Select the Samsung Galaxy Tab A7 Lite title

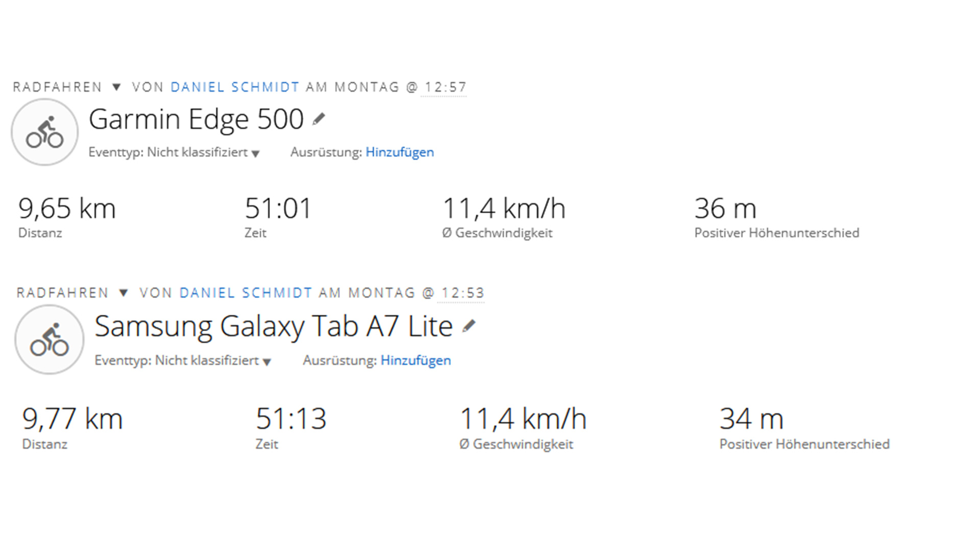coord(274,327)
